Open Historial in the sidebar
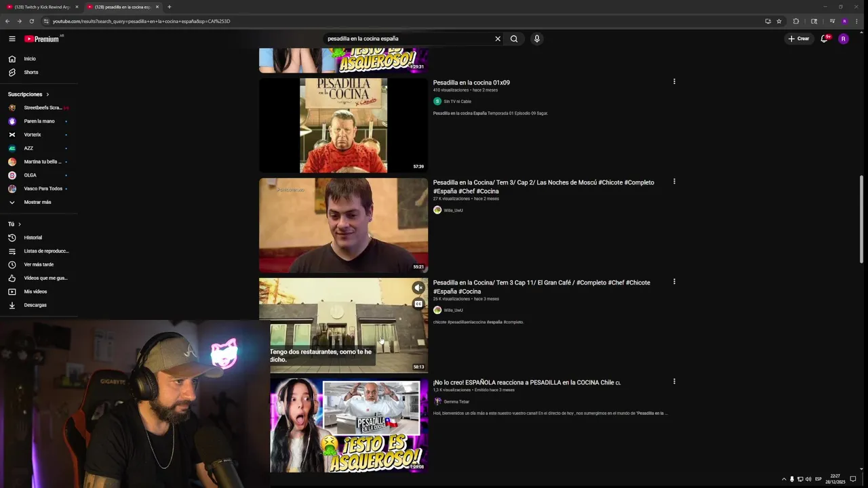This screenshot has height=488, width=868. point(39,238)
